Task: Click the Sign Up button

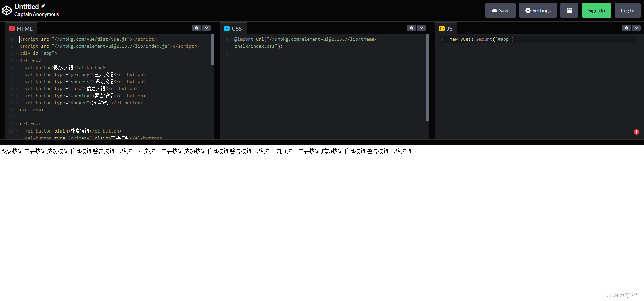Action: coord(596,10)
